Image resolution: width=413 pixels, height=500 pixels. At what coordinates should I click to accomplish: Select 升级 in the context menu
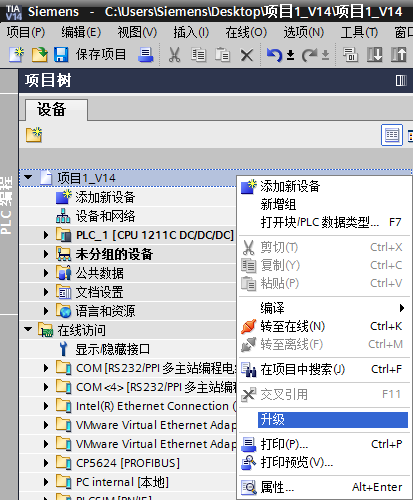click(x=332, y=420)
